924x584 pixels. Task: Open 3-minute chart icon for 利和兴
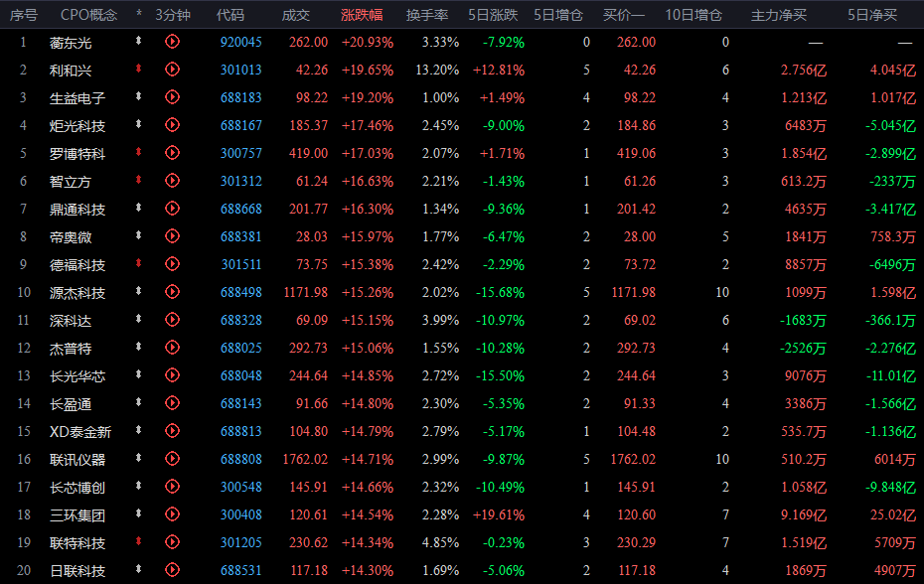(x=172, y=69)
